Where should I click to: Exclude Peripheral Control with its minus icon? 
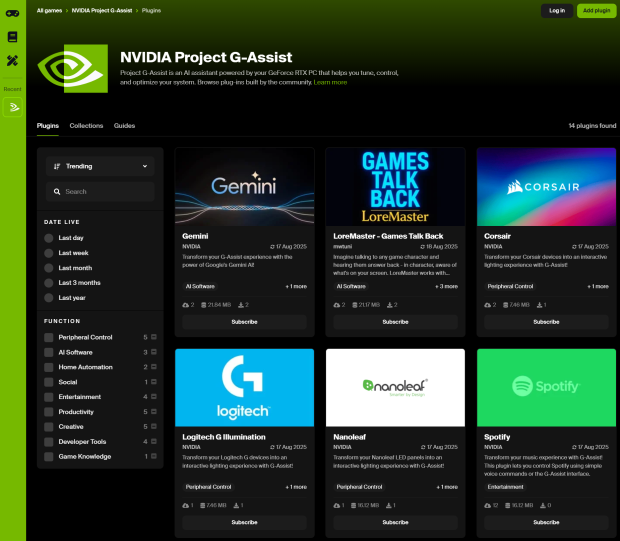tap(154, 337)
